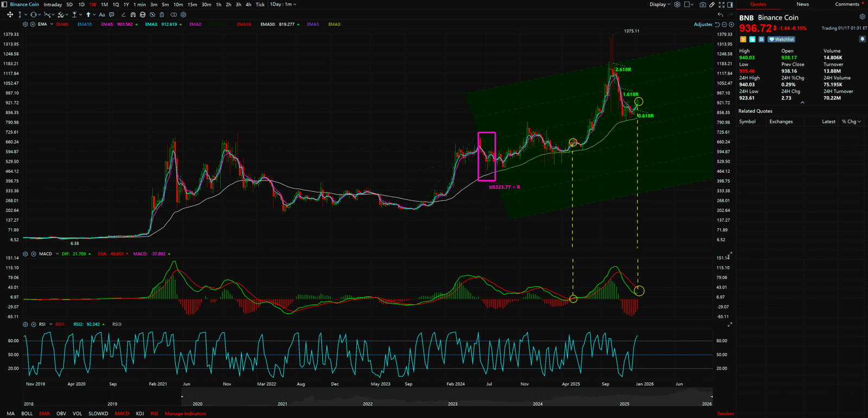
Task: Enter fullscreen chart mode
Action: pyautogui.click(x=722, y=4)
